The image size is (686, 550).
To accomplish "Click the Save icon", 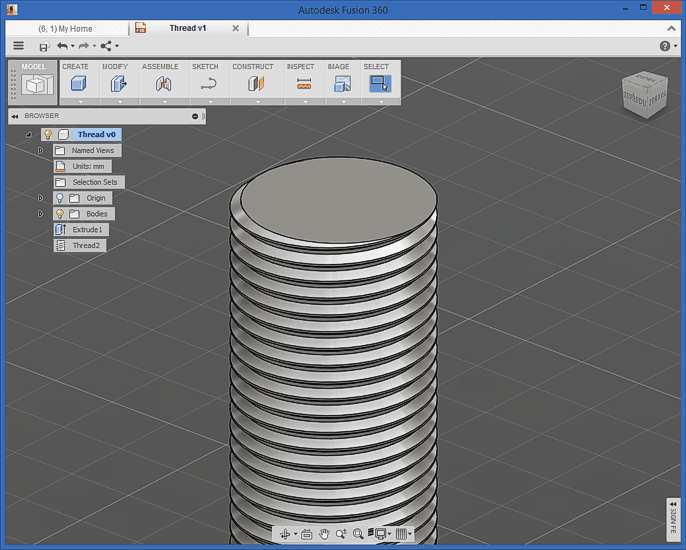I will point(44,46).
